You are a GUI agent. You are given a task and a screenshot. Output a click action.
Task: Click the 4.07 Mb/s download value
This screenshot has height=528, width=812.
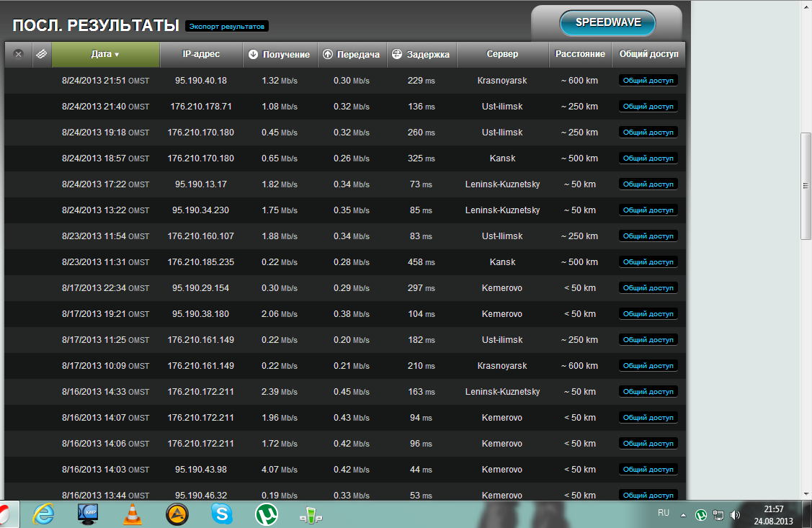pyautogui.click(x=279, y=470)
